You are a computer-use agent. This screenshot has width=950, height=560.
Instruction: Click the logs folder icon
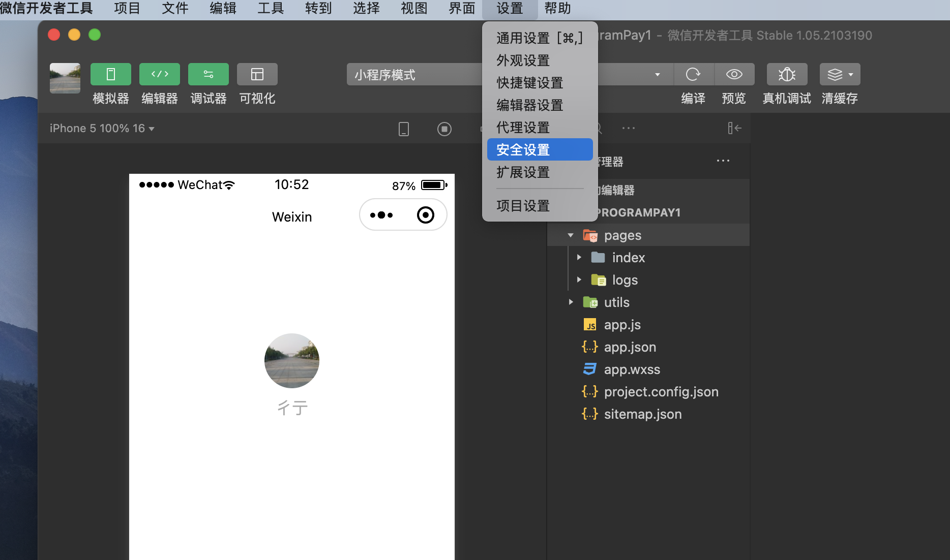click(598, 280)
